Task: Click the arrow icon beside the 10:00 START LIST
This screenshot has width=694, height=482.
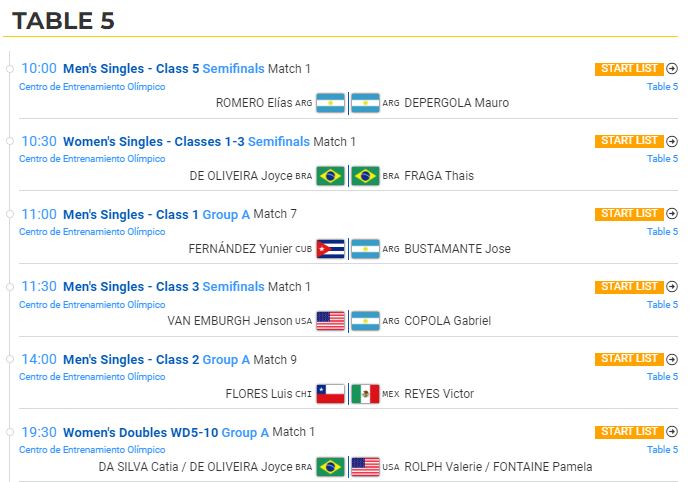Action: (672, 69)
